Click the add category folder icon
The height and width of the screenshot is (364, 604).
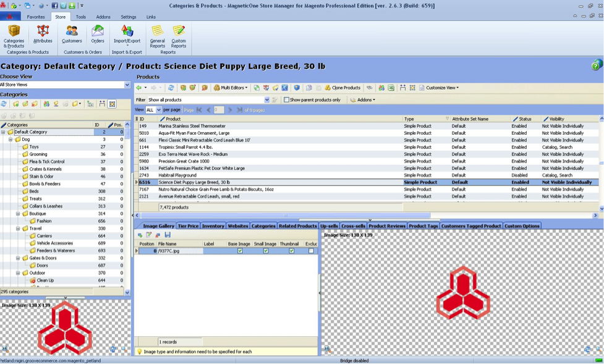(x=16, y=104)
